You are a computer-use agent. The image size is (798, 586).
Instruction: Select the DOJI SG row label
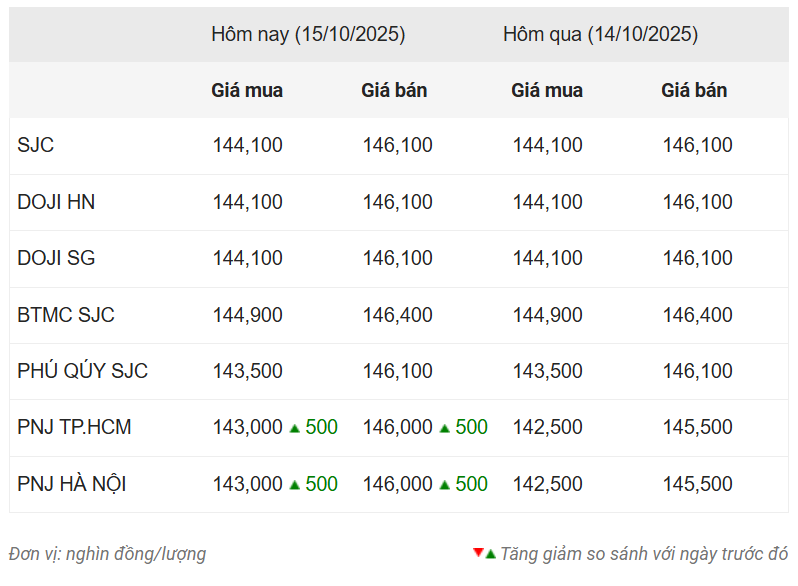pos(56,258)
